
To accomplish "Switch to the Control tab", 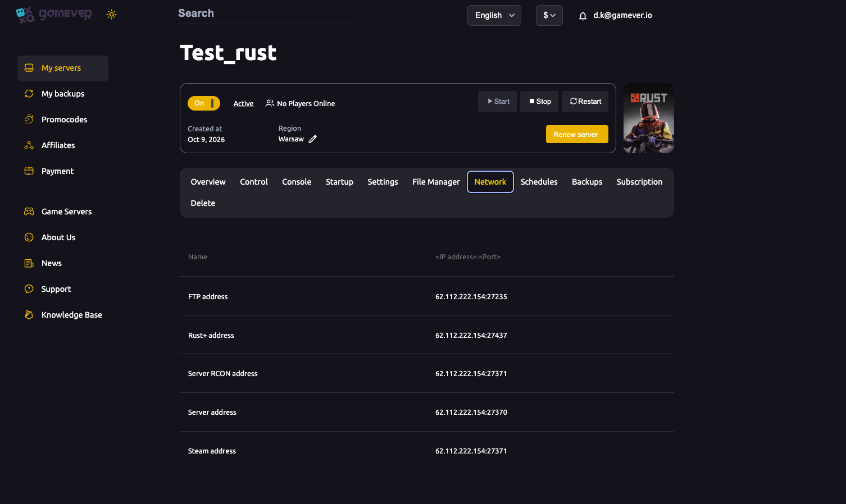I will pyautogui.click(x=254, y=182).
